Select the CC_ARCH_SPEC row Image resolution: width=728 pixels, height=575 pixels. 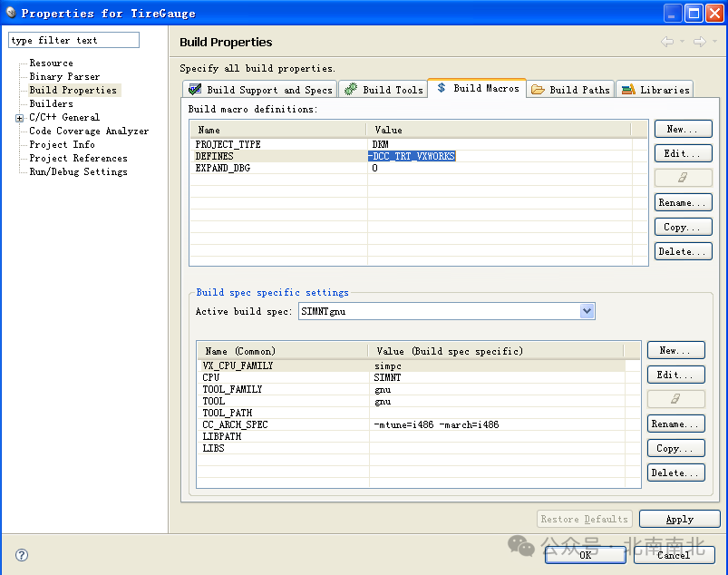[412, 424]
